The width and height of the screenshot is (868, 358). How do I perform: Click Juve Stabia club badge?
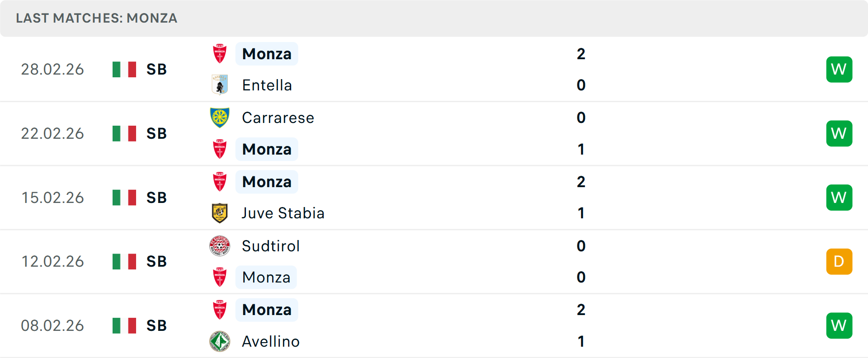(x=220, y=213)
